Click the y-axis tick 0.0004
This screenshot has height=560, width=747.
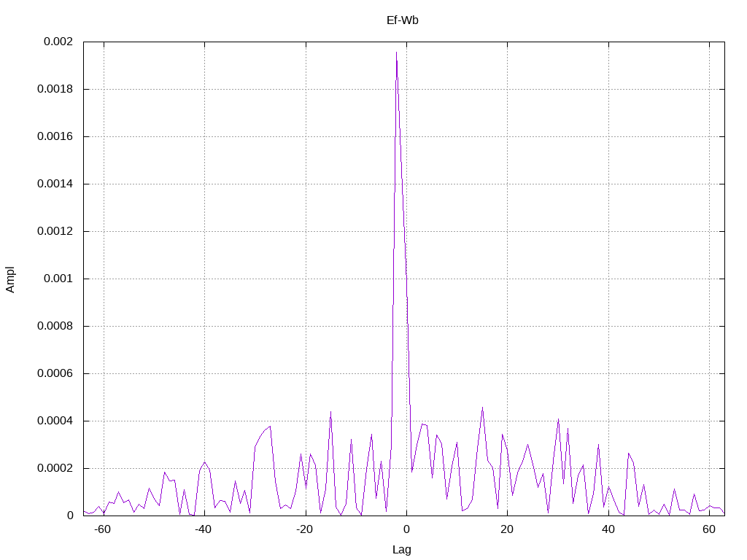pos(55,421)
